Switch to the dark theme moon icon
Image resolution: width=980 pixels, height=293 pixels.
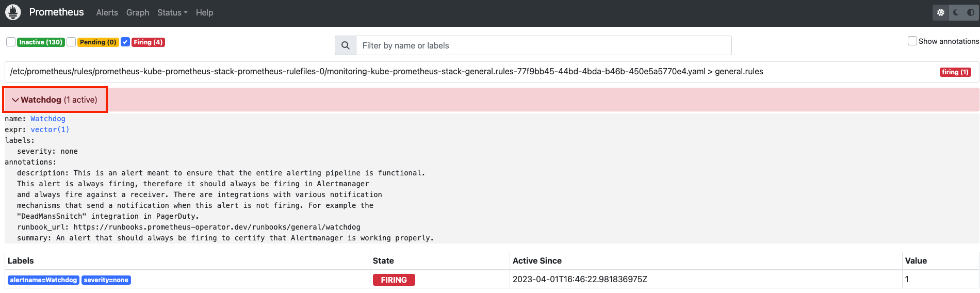[956, 13]
